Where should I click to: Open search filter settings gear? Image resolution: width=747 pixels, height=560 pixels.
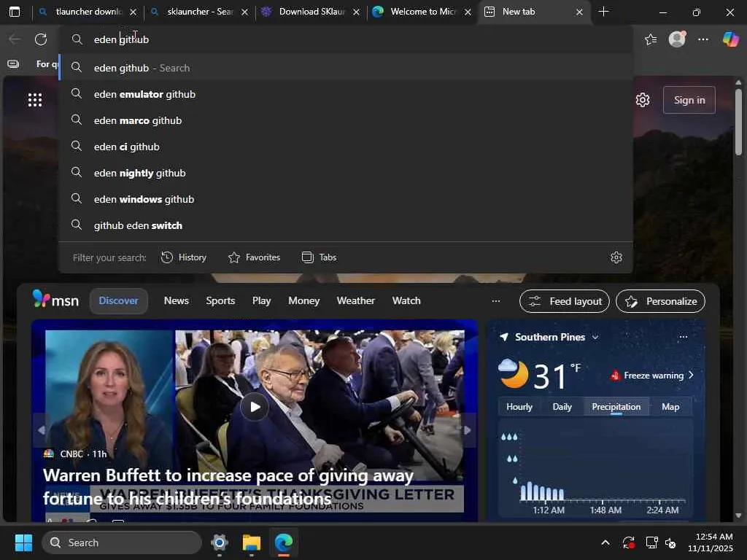[616, 257]
